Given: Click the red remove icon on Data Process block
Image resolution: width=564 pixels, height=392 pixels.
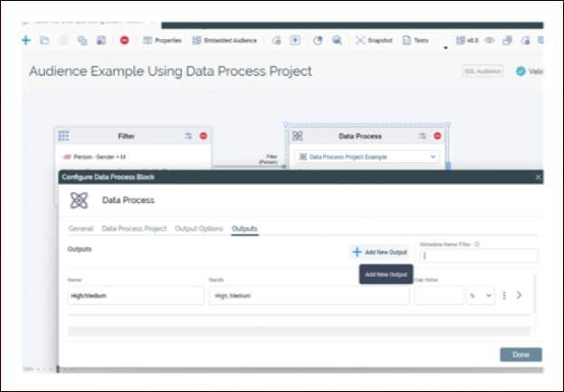Looking at the screenshot, I should tap(437, 136).
